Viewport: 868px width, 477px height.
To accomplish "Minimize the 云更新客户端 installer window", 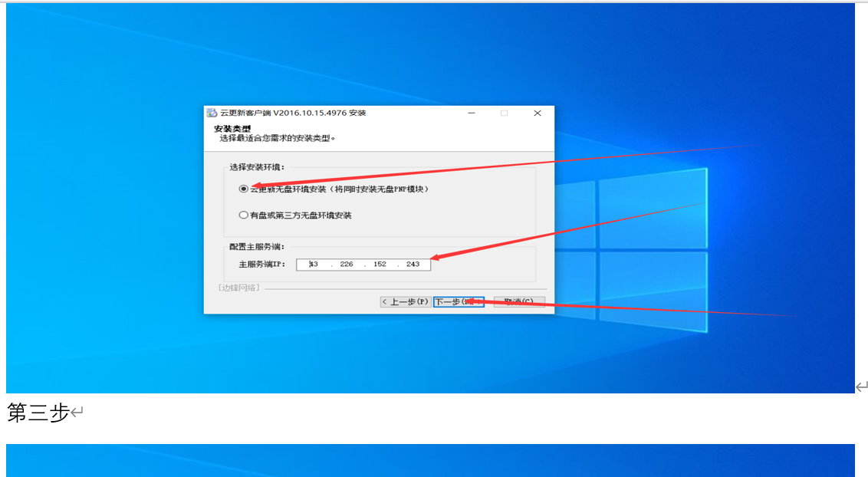I will pos(472,113).
